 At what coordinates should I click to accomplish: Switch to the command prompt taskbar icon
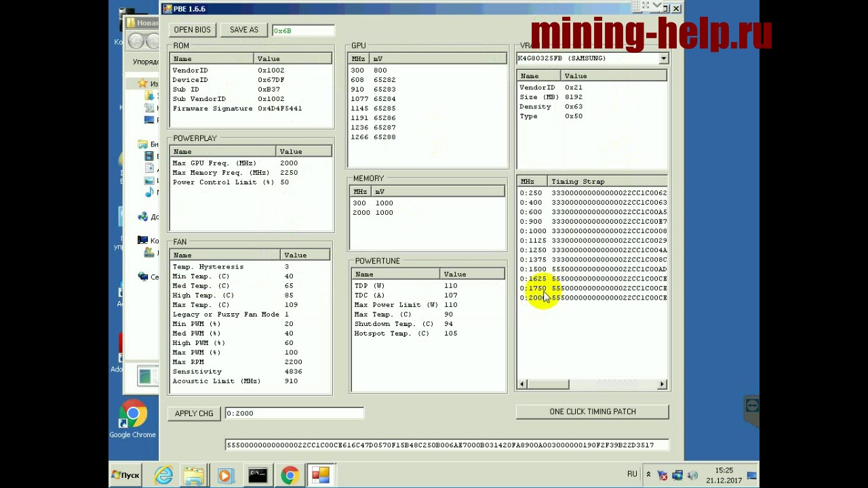pyautogui.click(x=258, y=475)
